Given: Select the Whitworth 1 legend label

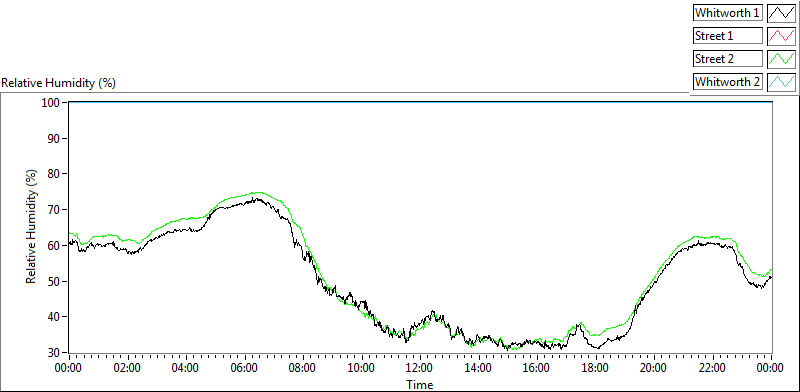Looking at the screenshot, I should (728, 13).
